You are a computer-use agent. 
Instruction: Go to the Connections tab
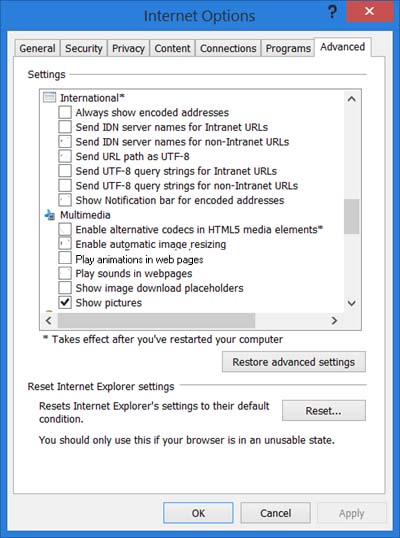click(228, 48)
